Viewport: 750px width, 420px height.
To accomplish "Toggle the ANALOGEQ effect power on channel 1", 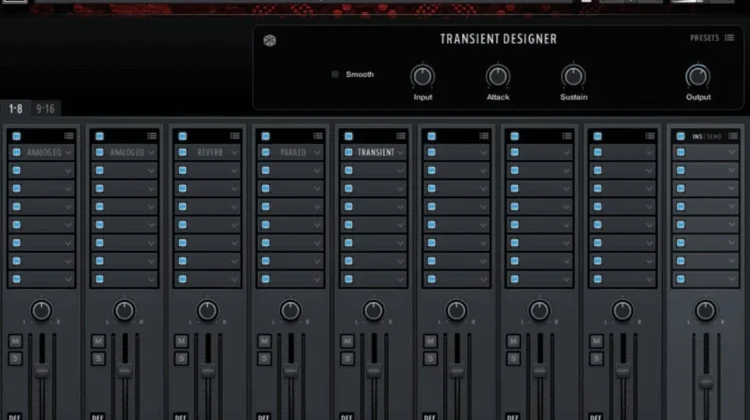I will click(16, 152).
